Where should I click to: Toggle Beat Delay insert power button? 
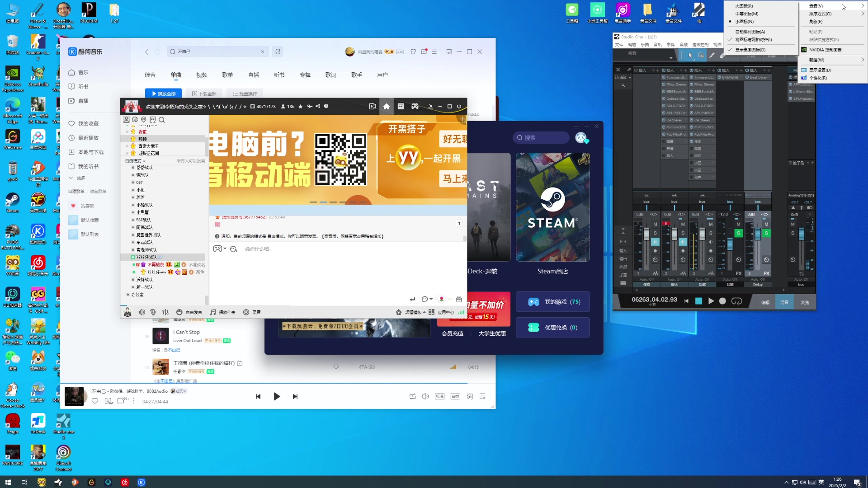click(x=747, y=77)
